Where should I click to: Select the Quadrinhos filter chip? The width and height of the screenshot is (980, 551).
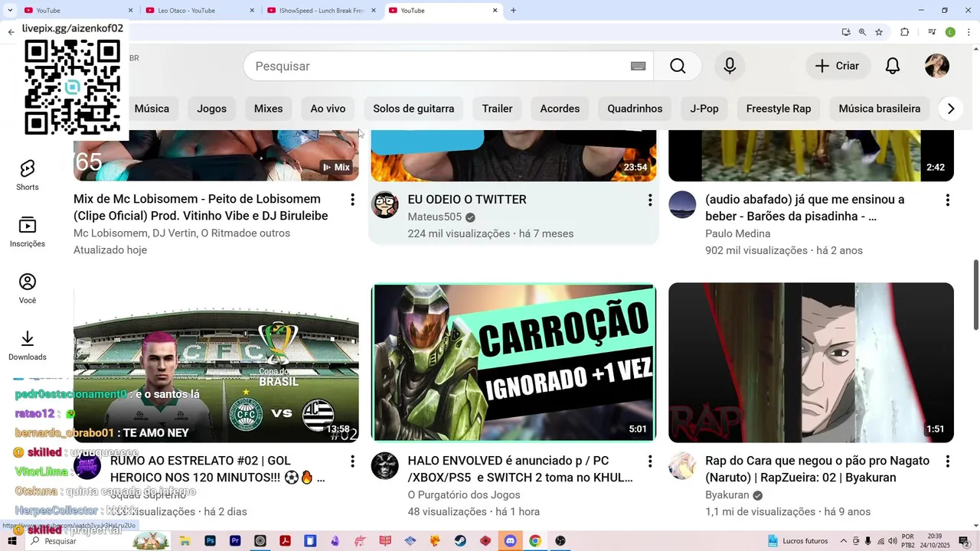635,109
